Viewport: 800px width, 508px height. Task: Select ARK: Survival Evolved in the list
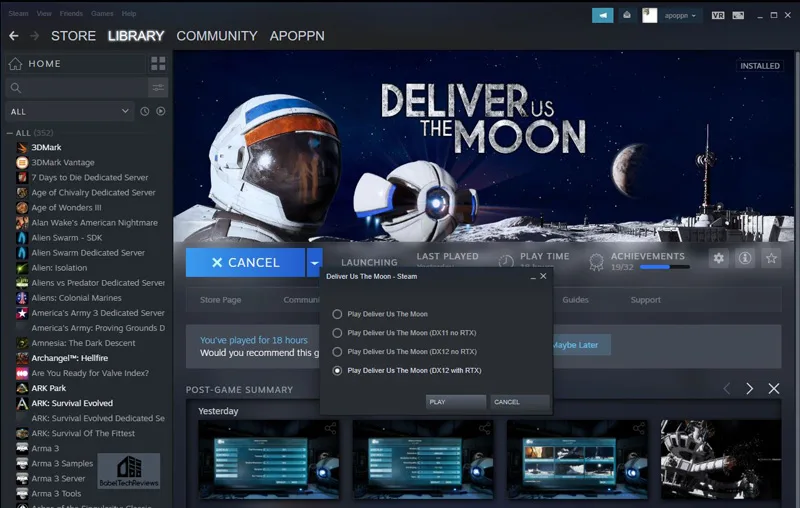point(72,403)
